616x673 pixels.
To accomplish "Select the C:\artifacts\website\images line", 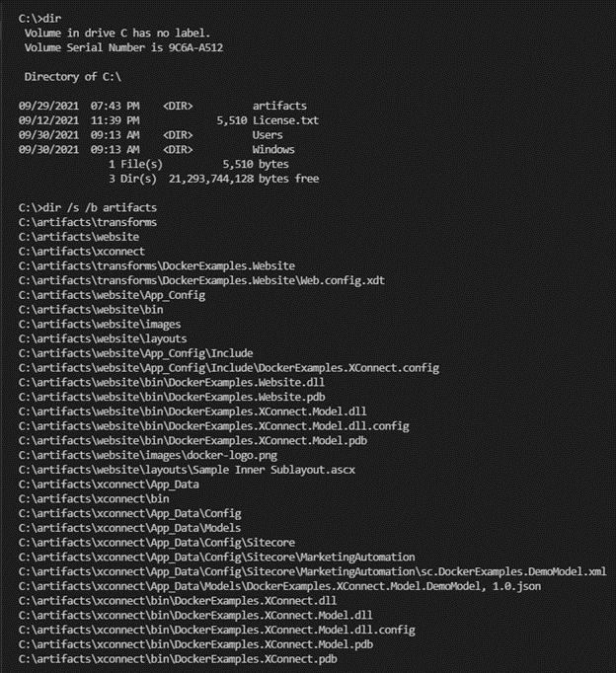I will (100, 325).
